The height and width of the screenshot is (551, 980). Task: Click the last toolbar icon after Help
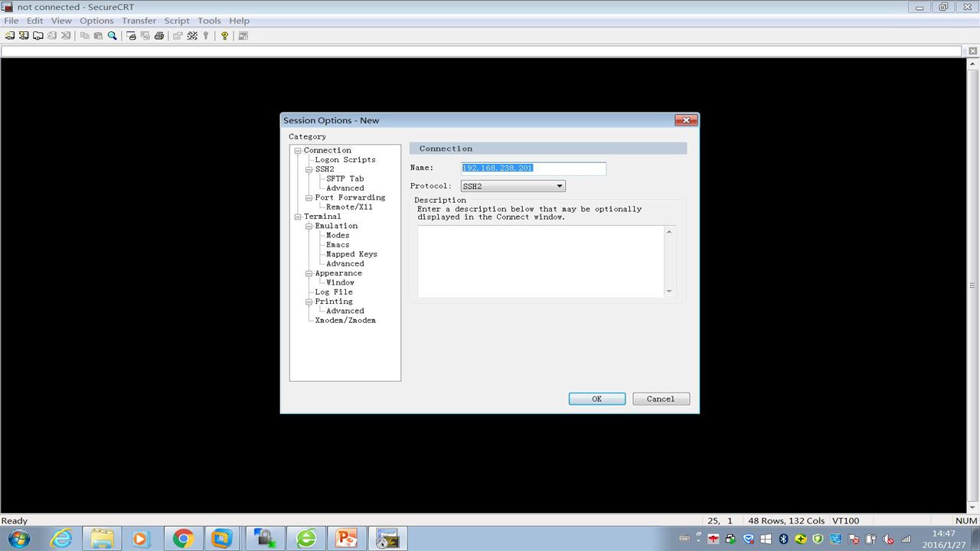(x=243, y=35)
